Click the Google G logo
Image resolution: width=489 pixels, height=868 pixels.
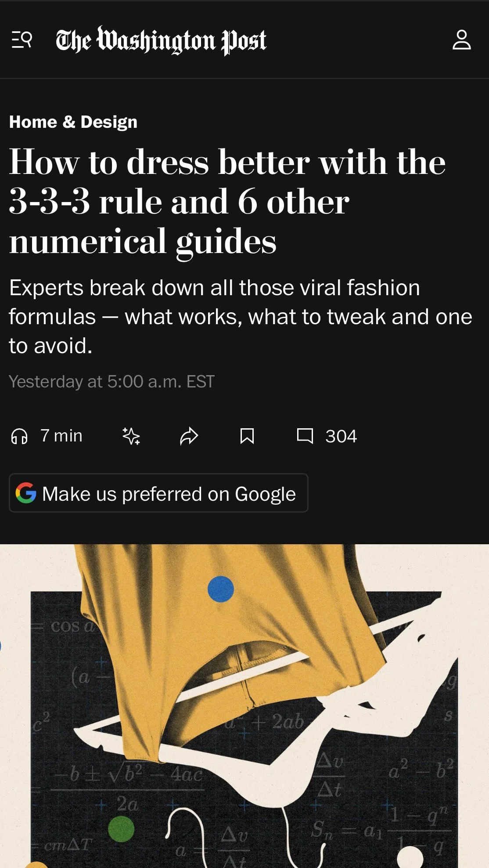click(26, 493)
